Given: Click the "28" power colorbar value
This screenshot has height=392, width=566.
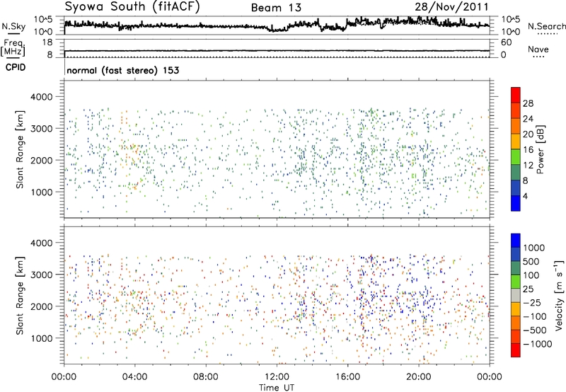Looking at the screenshot, I should point(528,103).
